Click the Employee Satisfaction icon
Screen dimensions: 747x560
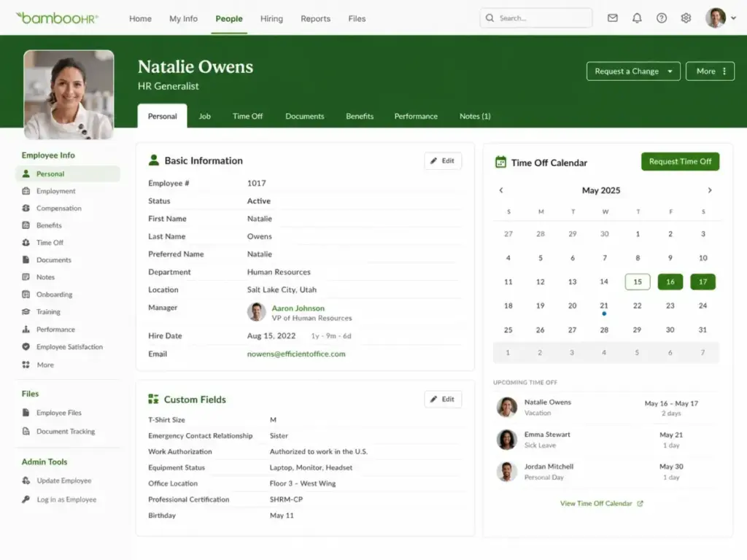tap(26, 346)
